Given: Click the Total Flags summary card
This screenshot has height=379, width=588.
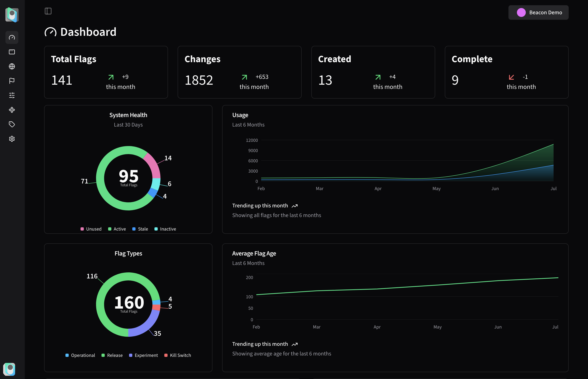Looking at the screenshot, I should [106, 72].
